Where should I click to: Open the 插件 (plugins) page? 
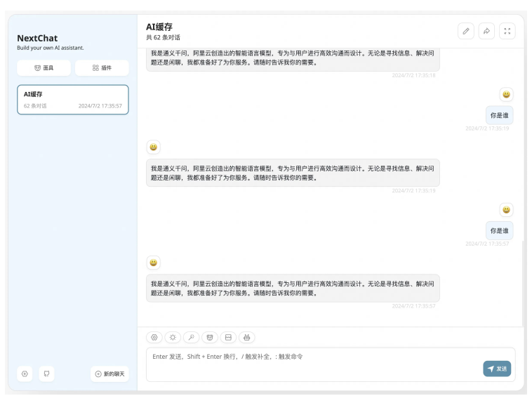click(102, 68)
